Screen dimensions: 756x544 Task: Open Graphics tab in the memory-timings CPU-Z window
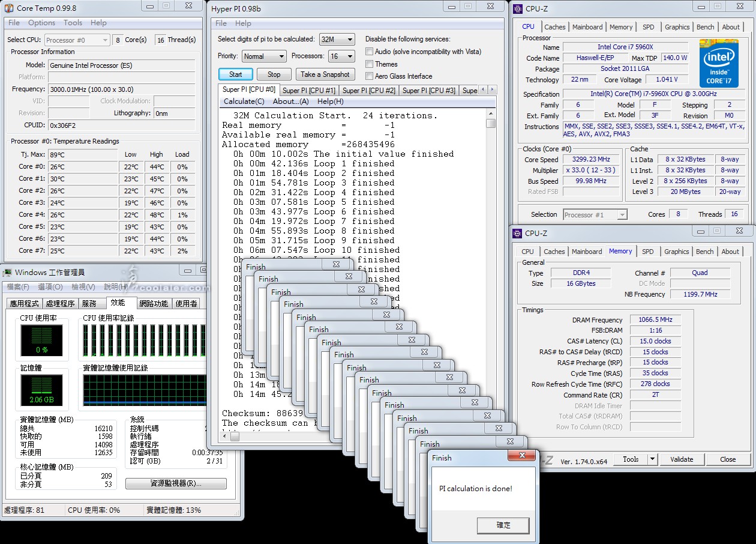coord(677,252)
